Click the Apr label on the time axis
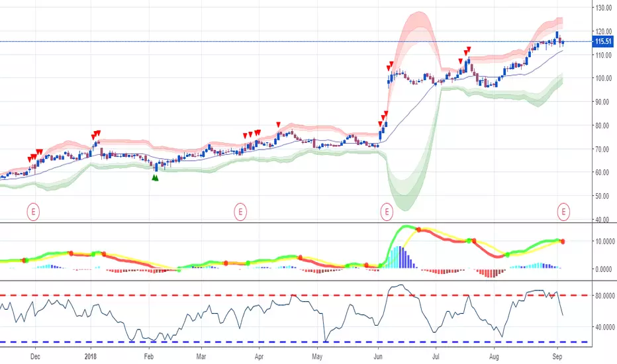The width and height of the screenshot is (617, 364). (259, 357)
